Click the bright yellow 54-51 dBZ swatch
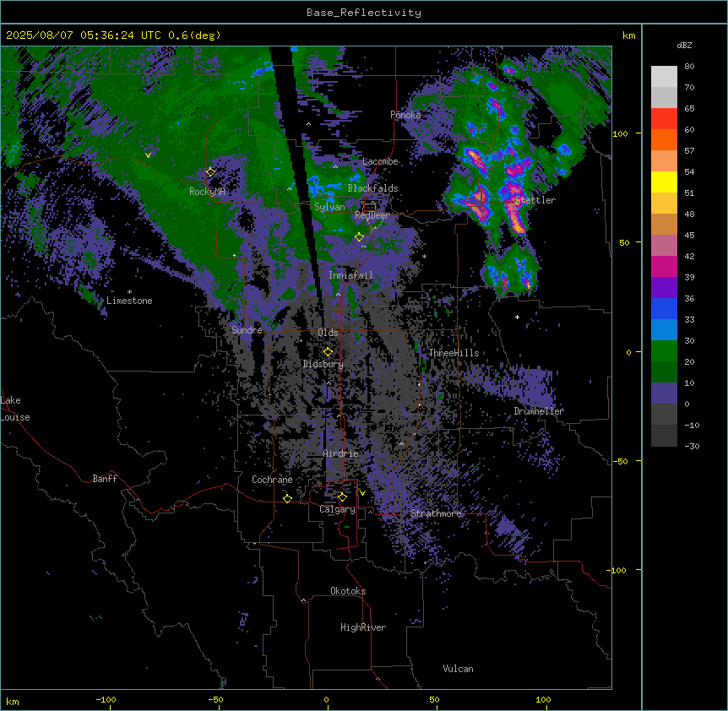Viewport: 728px width, 711px height. pyautogui.click(x=664, y=182)
